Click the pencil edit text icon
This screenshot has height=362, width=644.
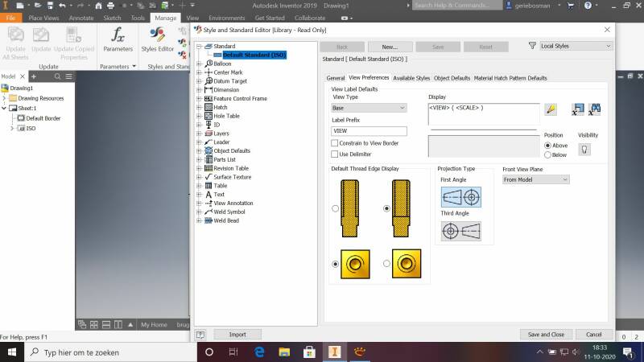pos(551,109)
